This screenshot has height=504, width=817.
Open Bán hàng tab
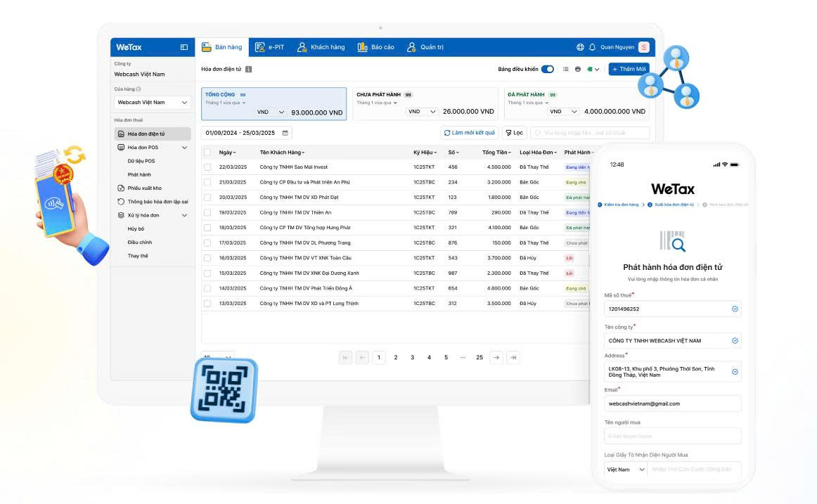click(x=222, y=47)
